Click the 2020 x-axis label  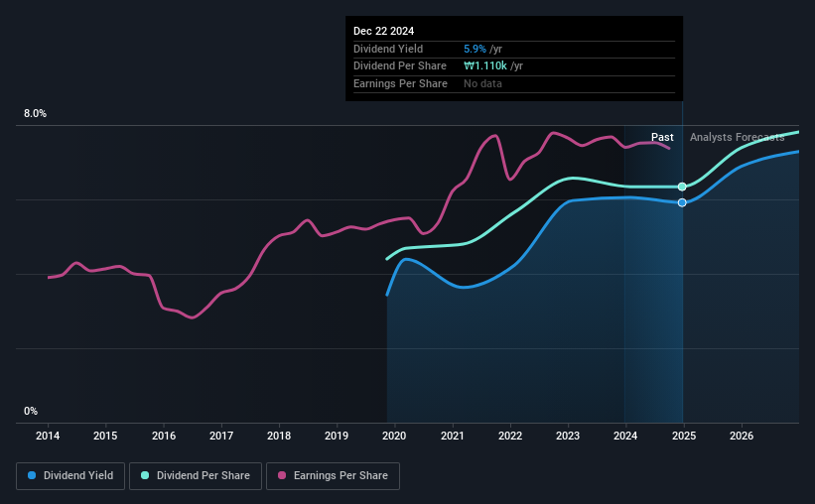click(x=394, y=436)
